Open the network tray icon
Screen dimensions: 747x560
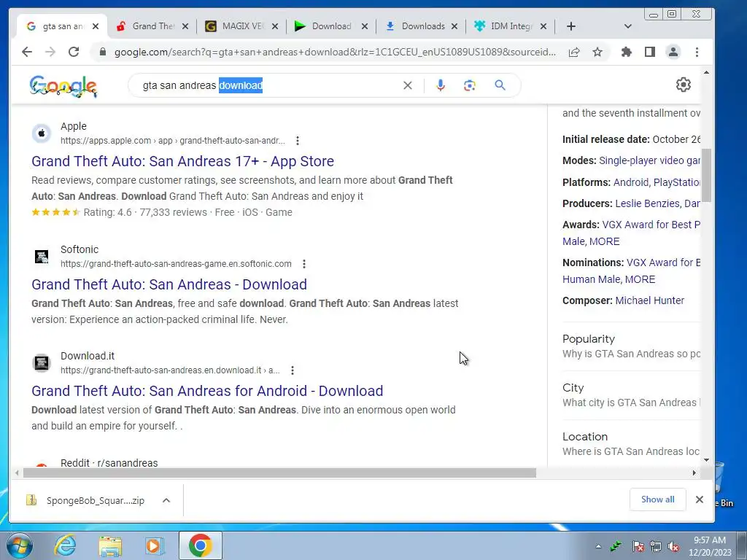point(656,546)
